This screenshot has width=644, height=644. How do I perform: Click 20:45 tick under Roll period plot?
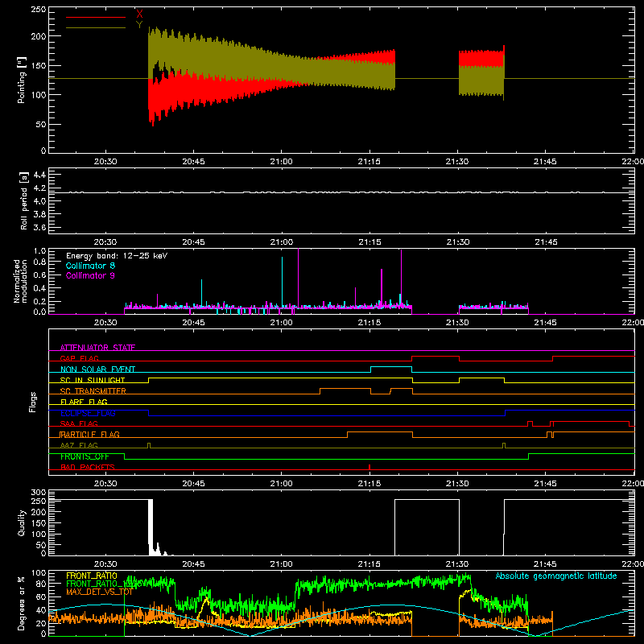[193, 242]
